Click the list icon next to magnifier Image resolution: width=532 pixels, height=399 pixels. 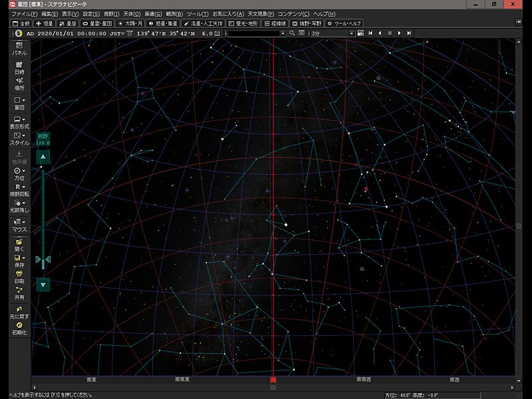pos(302,33)
